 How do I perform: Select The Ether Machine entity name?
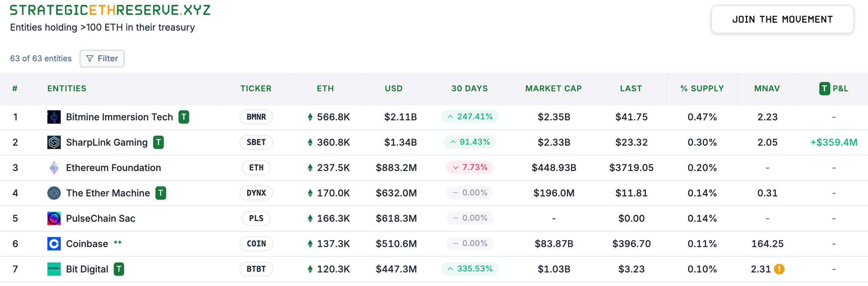pyautogui.click(x=108, y=193)
